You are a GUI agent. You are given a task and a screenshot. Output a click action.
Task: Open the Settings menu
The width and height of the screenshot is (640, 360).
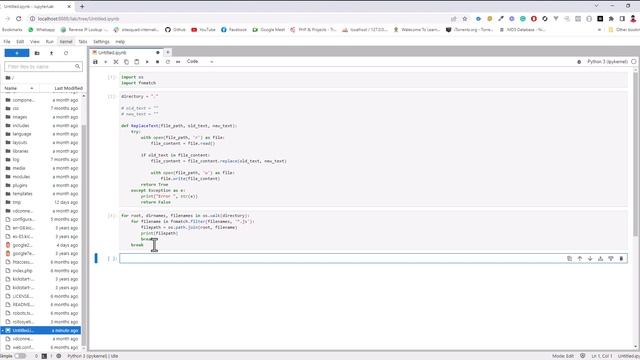[101, 42]
